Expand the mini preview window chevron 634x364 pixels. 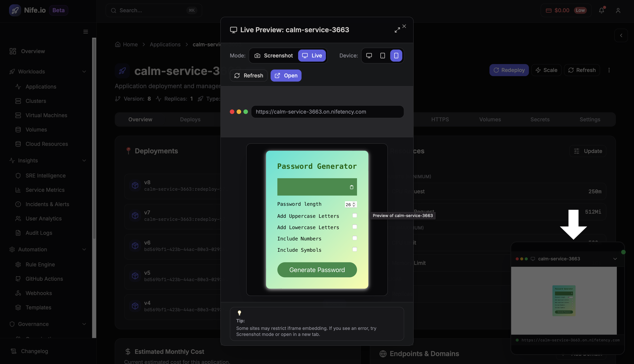pyautogui.click(x=615, y=259)
